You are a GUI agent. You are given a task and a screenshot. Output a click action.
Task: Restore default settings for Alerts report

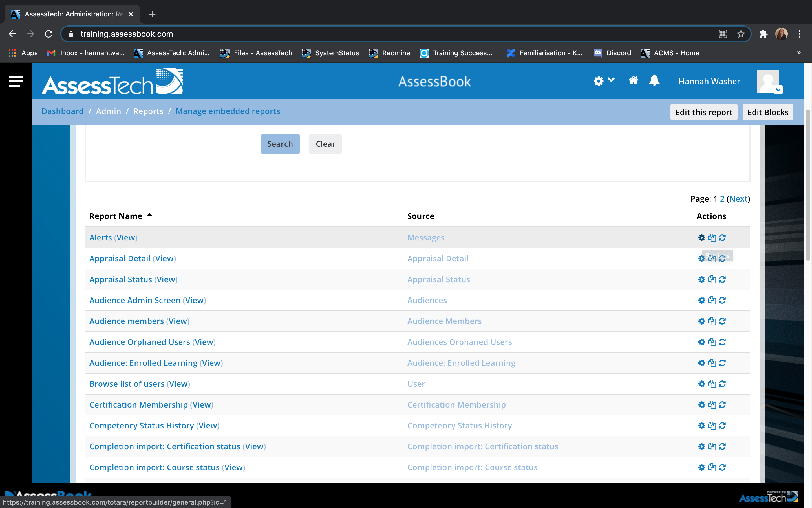pyautogui.click(x=722, y=238)
